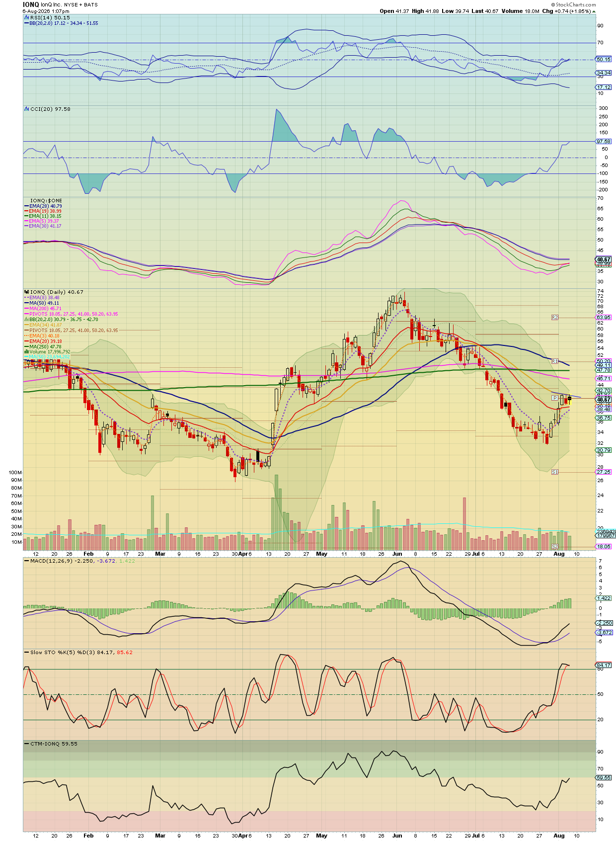Select the RSI(14) 50.15 legend label

coord(50,17)
